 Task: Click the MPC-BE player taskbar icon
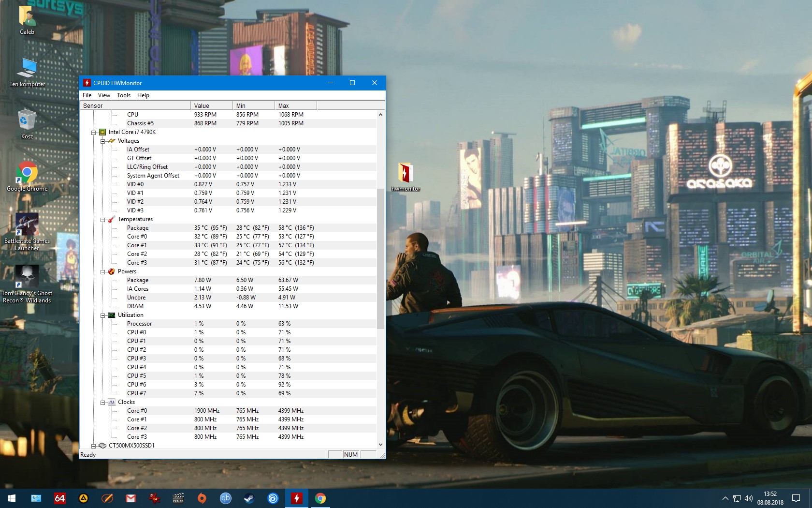[178, 498]
